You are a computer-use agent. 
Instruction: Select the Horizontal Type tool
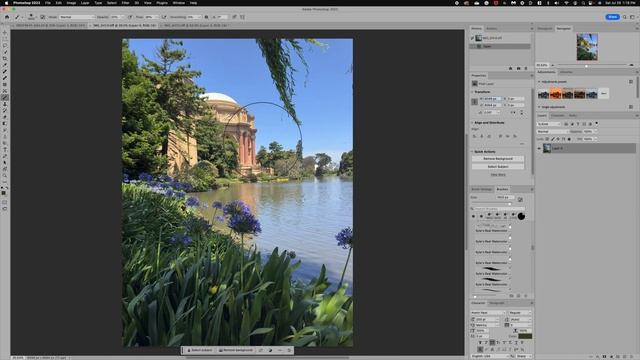5,149
